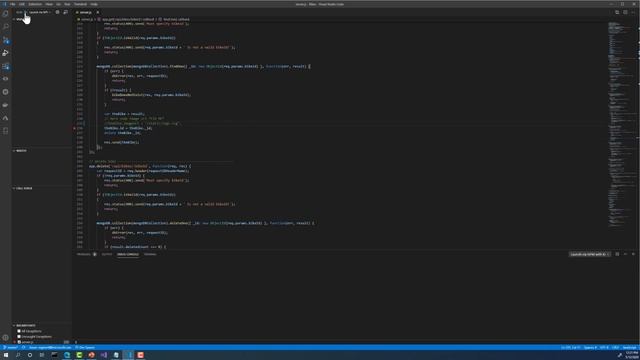Image resolution: width=640 pixels, height=360 pixels.
Task: Open the launch configuration dropdown
Action: click(40, 12)
